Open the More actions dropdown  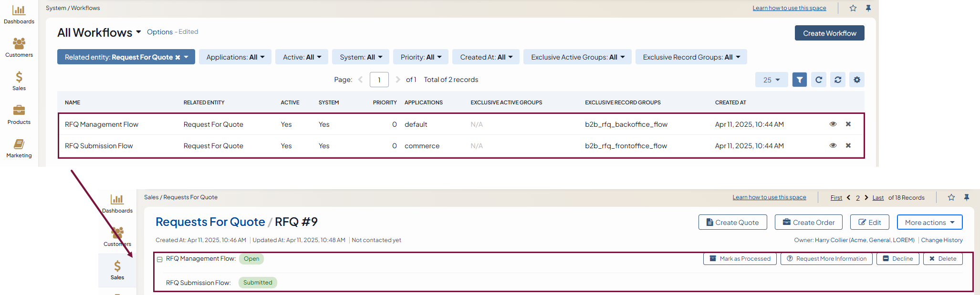pos(929,223)
